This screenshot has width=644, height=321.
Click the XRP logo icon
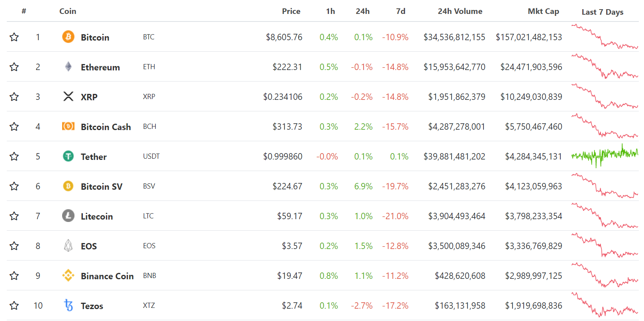(68, 97)
